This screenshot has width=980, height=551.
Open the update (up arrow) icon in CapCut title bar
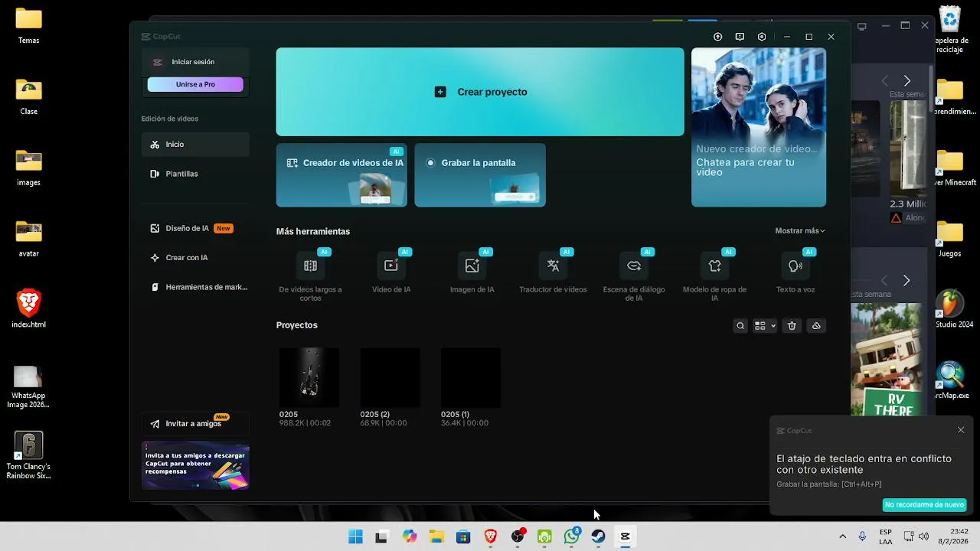[x=717, y=37]
